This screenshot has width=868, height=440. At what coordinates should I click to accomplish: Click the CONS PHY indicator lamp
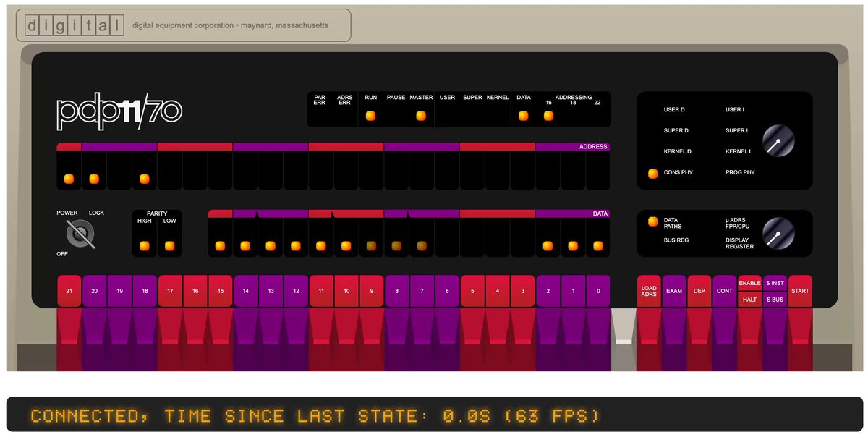[653, 173]
